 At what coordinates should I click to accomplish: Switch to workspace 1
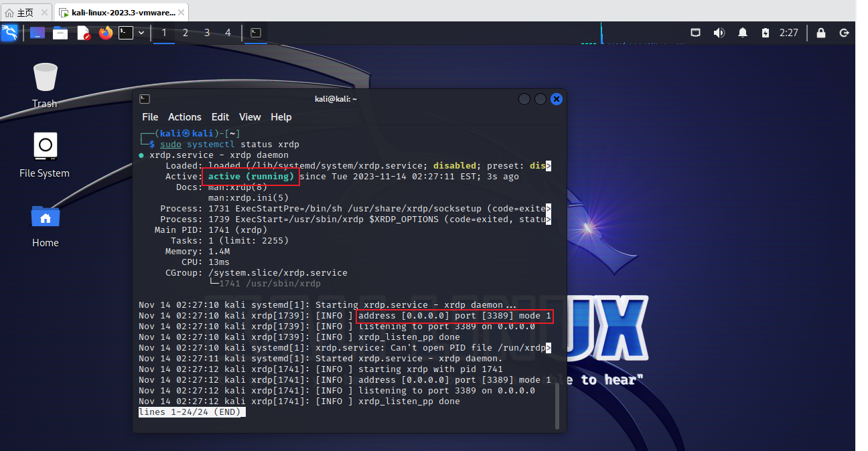coord(164,33)
